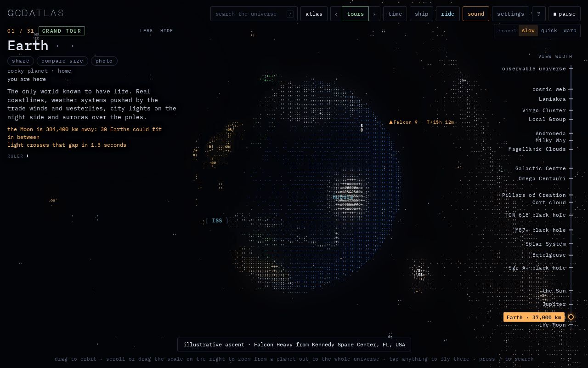Select Virgo Cluster on the scale
The image size is (588, 368).
(x=544, y=110)
